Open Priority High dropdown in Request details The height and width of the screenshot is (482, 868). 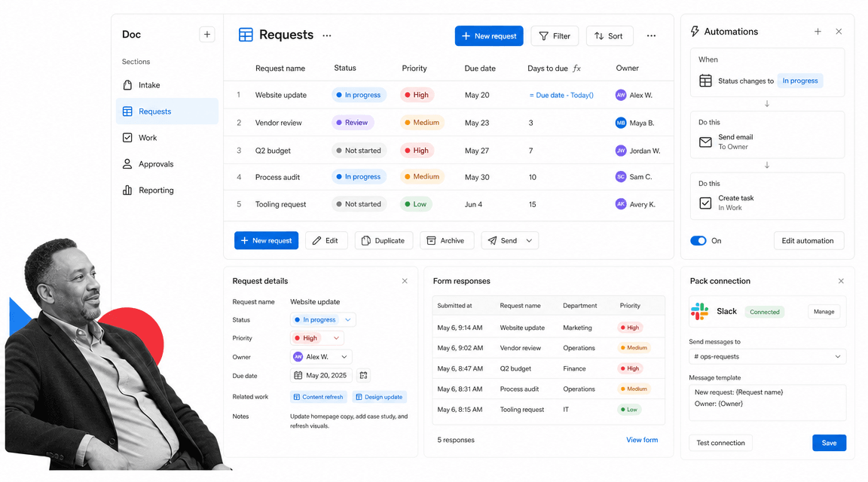316,338
